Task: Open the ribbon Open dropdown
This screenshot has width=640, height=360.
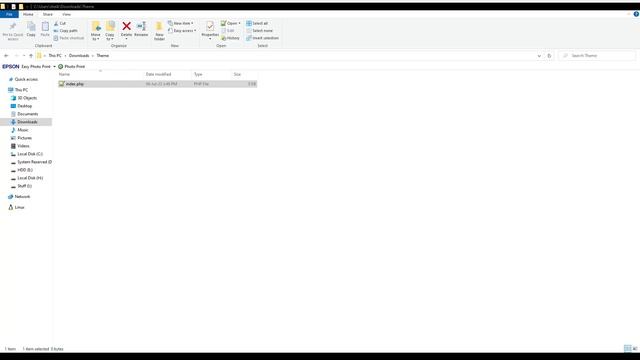Action: click(x=231, y=23)
